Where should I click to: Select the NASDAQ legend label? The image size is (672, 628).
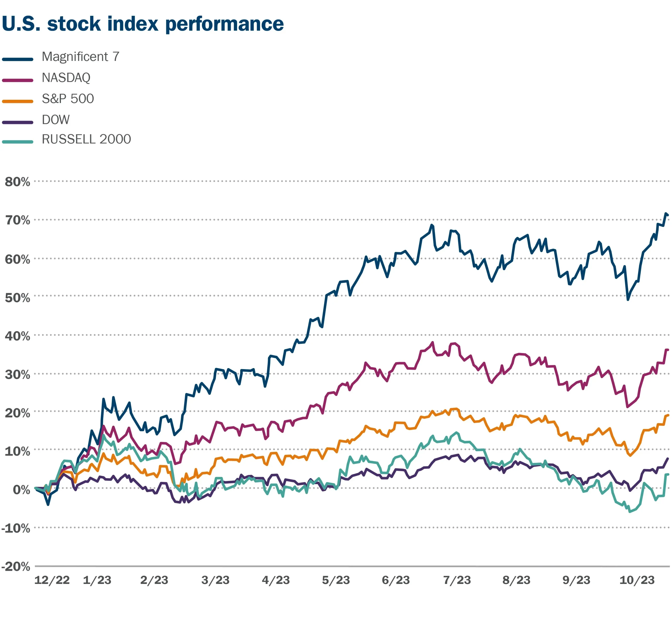tap(66, 78)
